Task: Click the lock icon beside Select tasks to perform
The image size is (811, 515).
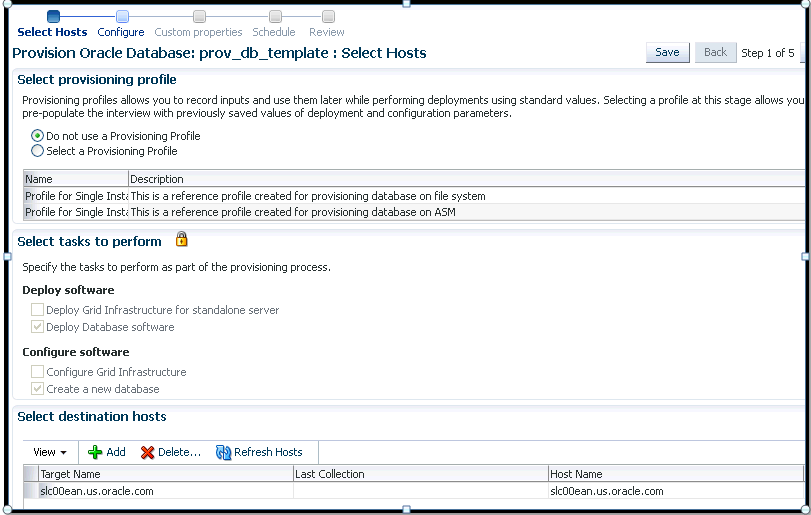Action: click(182, 239)
